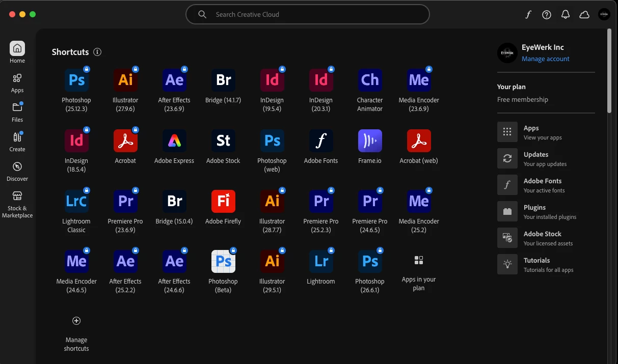Open Adobe Firefly icon
The width and height of the screenshot is (618, 364).
point(223,201)
